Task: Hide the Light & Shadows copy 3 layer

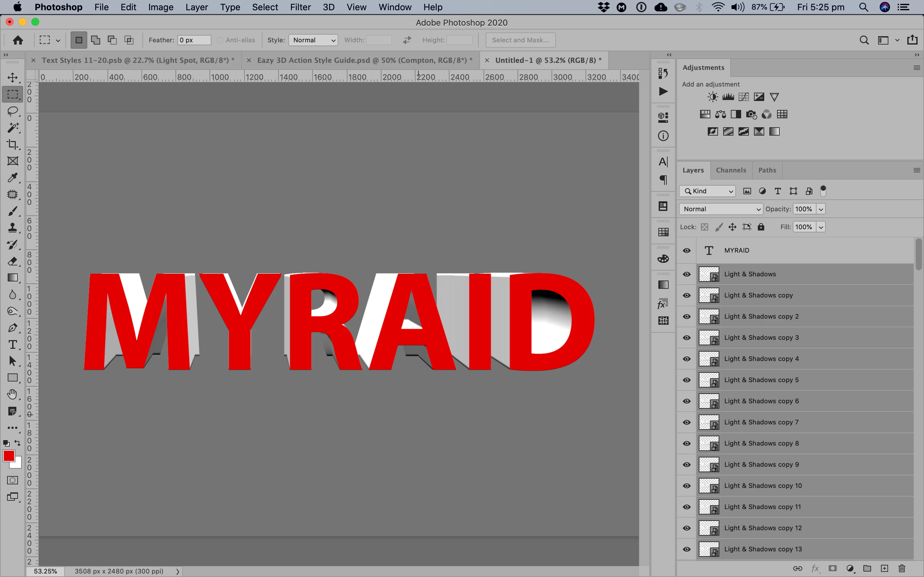Action: point(687,338)
